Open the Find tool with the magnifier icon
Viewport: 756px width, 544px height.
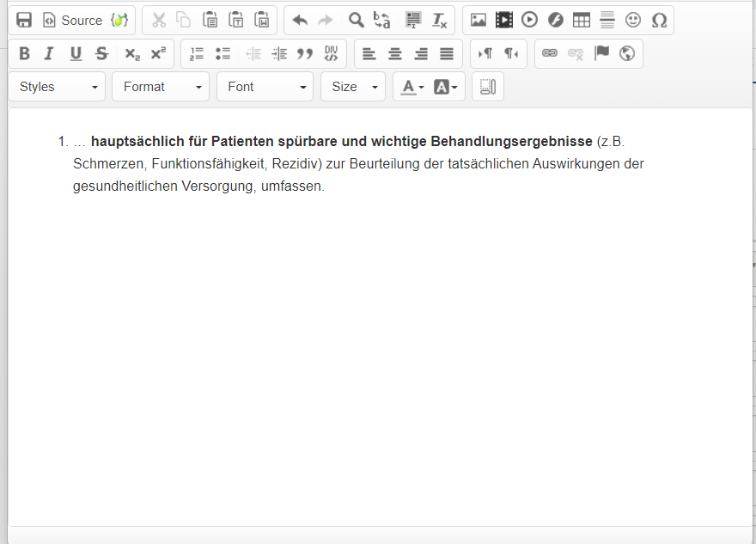(356, 20)
